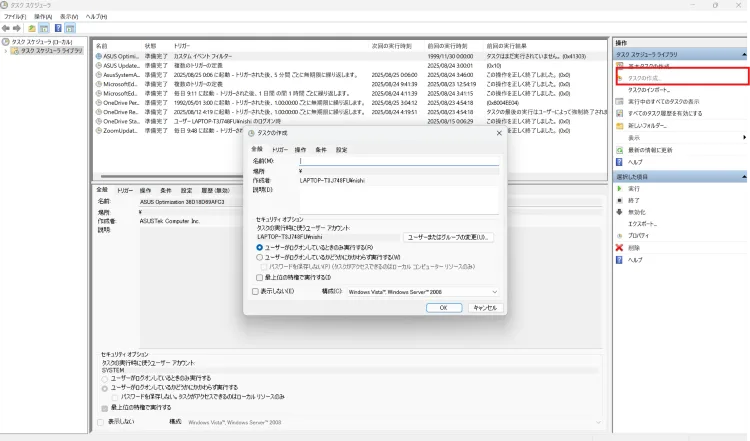
Task: Click 最新の情報に更新 refresh icon
Action: [620, 149]
